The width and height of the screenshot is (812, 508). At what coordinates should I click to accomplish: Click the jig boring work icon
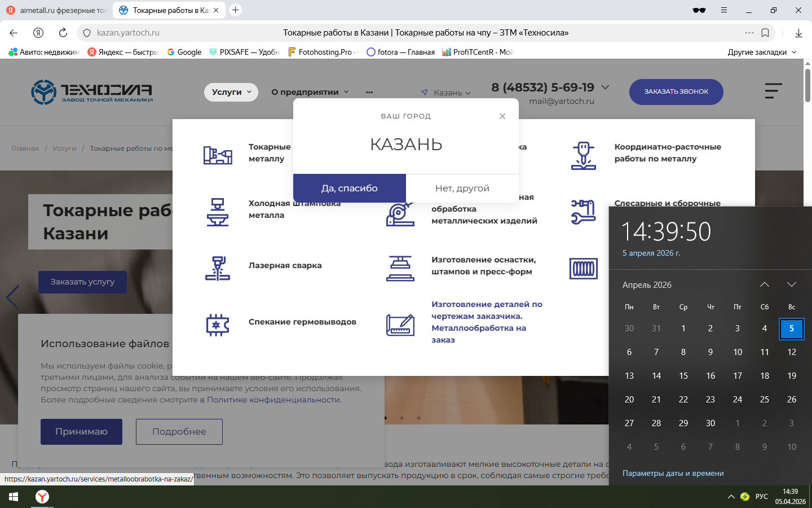pyautogui.click(x=583, y=155)
